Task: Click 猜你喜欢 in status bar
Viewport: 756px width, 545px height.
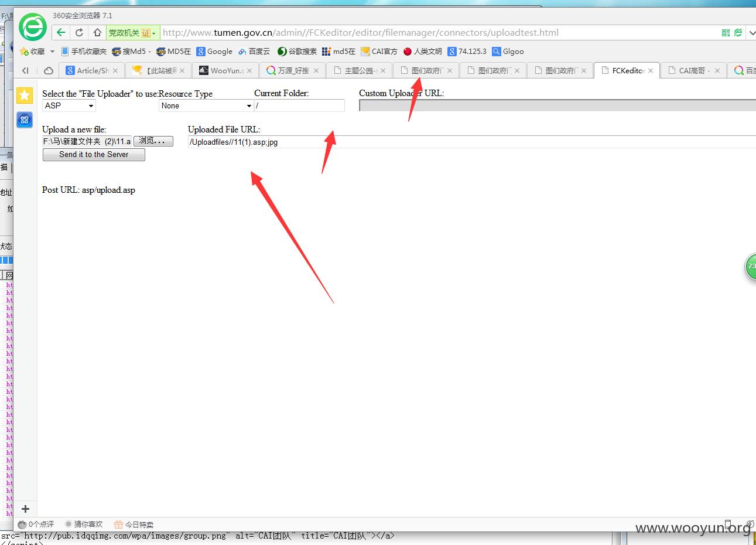Action: 84,524
